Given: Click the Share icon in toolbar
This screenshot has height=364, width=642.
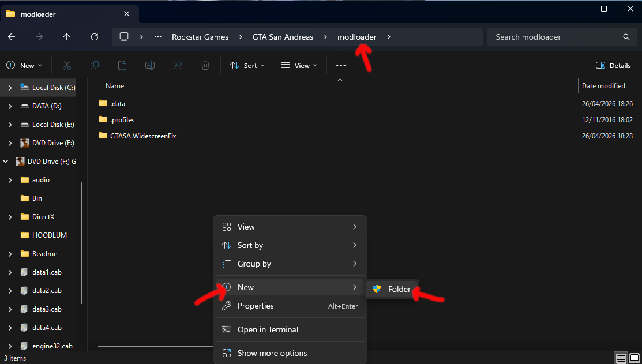Looking at the screenshot, I should pyautogui.click(x=178, y=66).
